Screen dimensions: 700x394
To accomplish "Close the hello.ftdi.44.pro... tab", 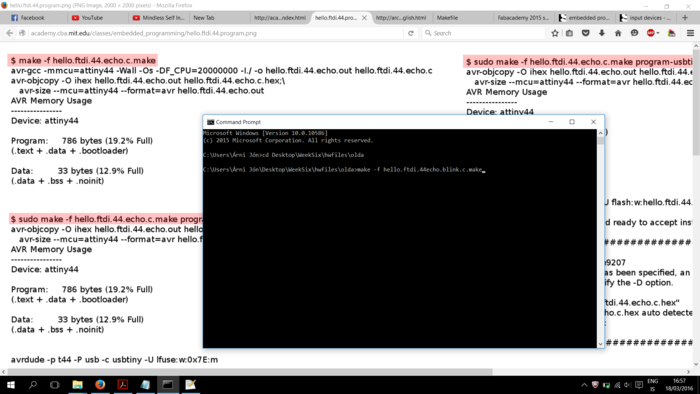I will tap(364, 18).
